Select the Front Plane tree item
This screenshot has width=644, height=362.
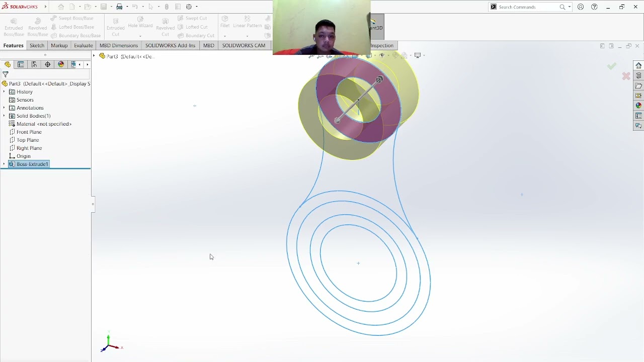tap(25, 132)
